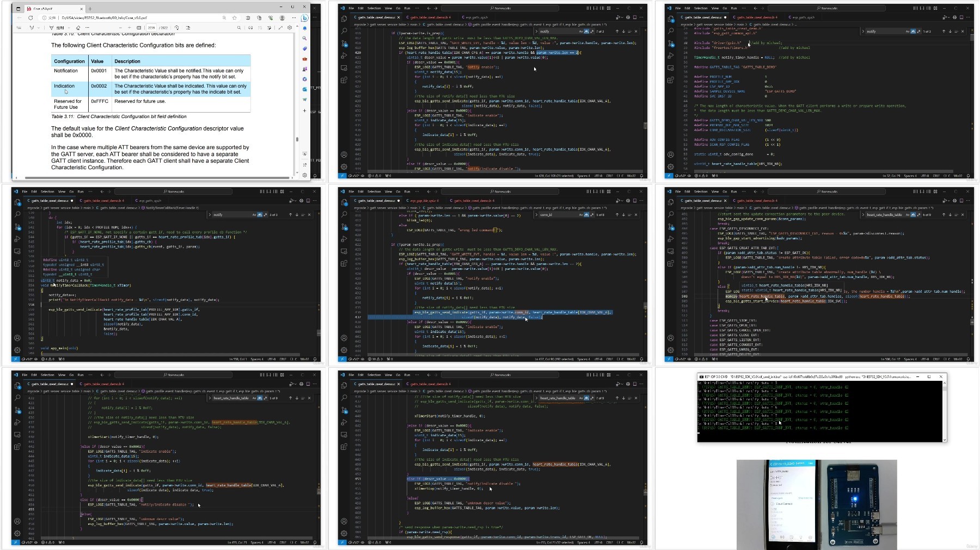This screenshot has height=550, width=980.
Task: Click scroll-down arrow in ESP-IDF CMD window
Action: [x=945, y=440]
